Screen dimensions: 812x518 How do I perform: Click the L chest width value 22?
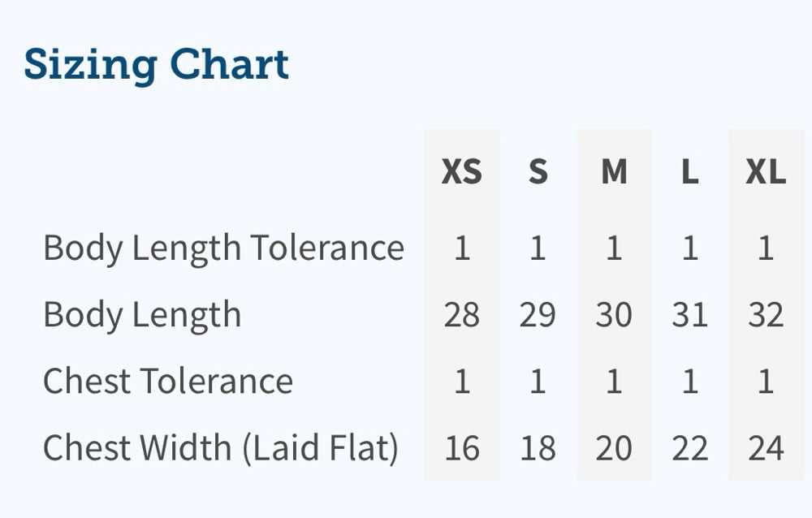click(x=689, y=447)
